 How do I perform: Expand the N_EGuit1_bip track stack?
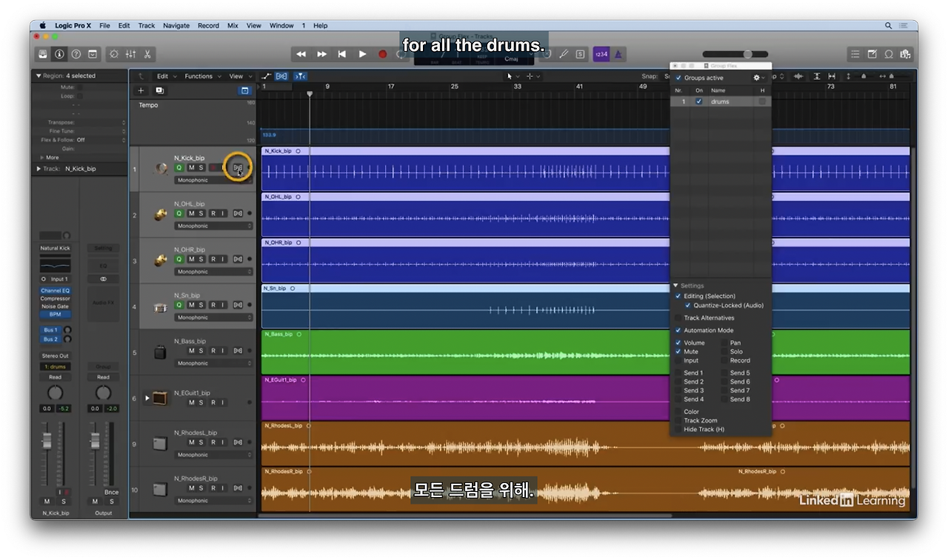(x=147, y=399)
